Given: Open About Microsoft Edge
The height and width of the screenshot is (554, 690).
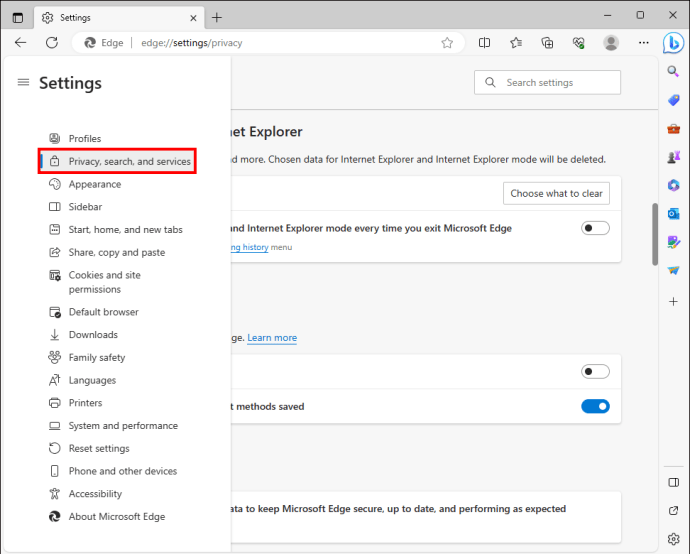Looking at the screenshot, I should pyautogui.click(x=117, y=517).
